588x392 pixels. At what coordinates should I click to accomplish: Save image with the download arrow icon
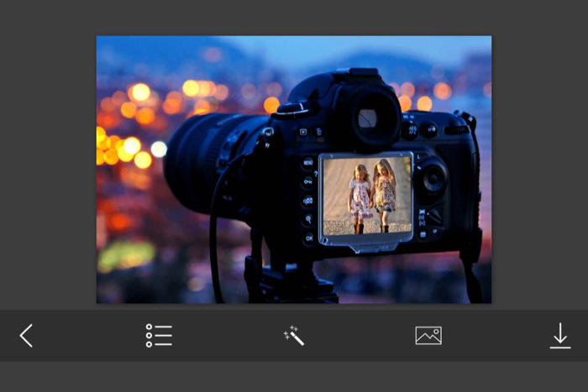560,336
